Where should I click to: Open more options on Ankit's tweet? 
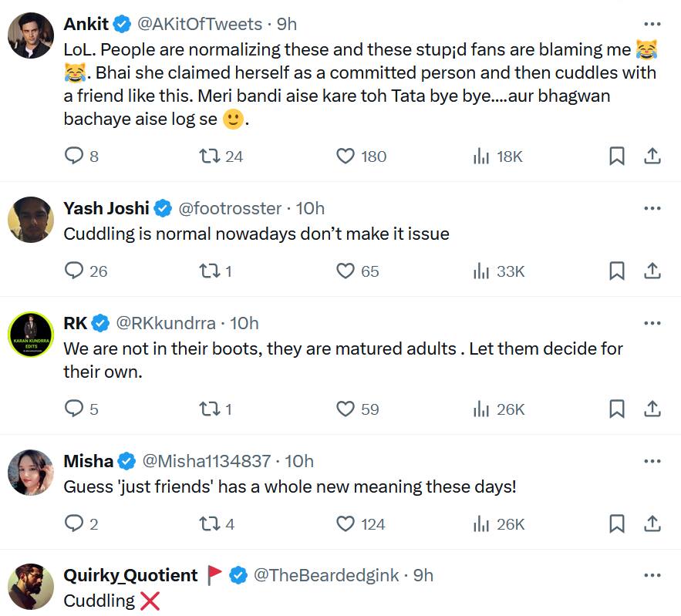point(652,24)
